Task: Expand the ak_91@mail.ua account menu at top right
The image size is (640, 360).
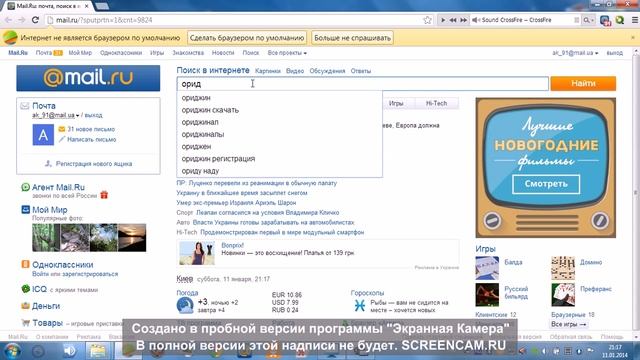Action: tap(575, 53)
